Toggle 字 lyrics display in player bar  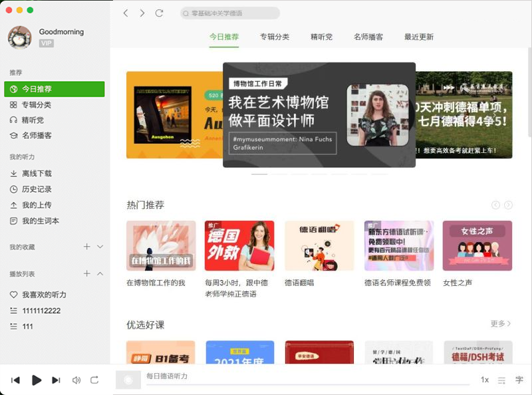pyautogui.click(x=519, y=380)
